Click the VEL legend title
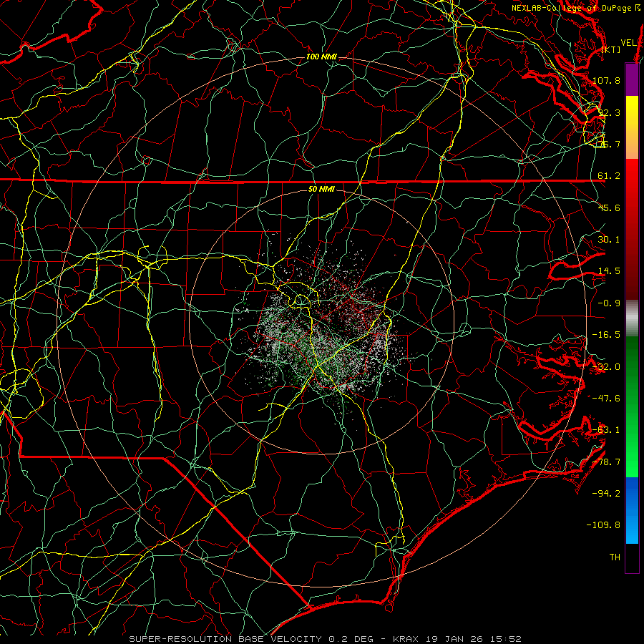The width and height of the screenshot is (644, 644). [x=628, y=43]
